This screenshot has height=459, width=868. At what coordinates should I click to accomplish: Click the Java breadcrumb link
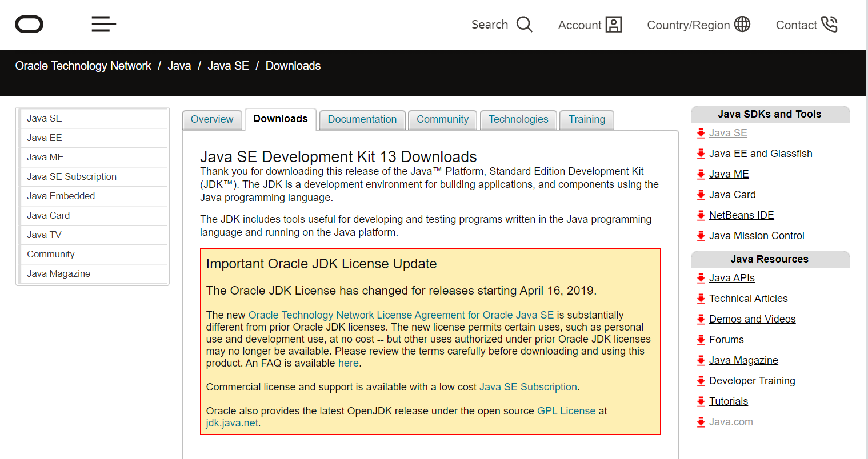[x=179, y=66]
